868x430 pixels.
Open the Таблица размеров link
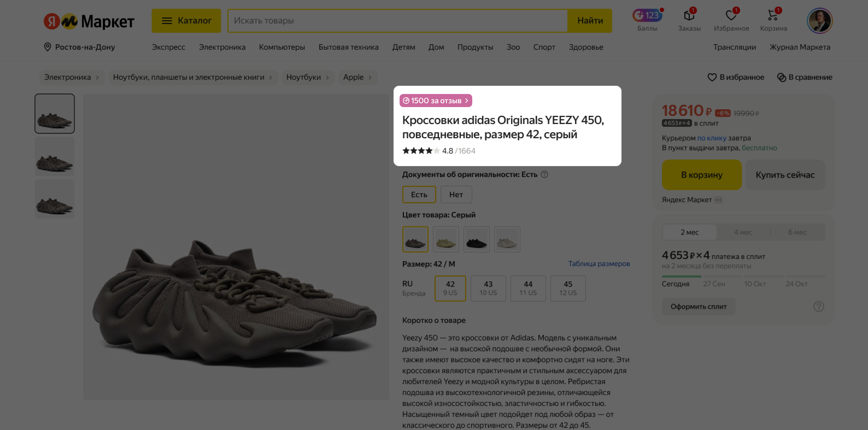coord(599,264)
